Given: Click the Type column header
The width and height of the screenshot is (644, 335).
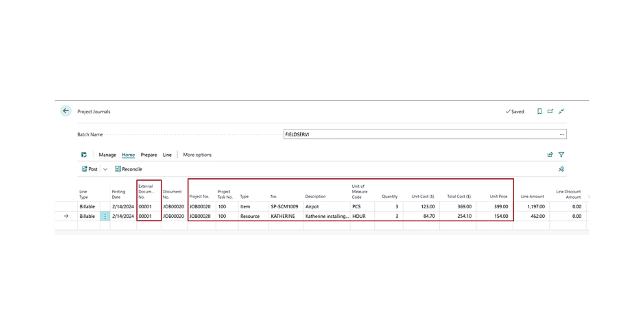Looking at the screenshot, I should pos(245,197).
